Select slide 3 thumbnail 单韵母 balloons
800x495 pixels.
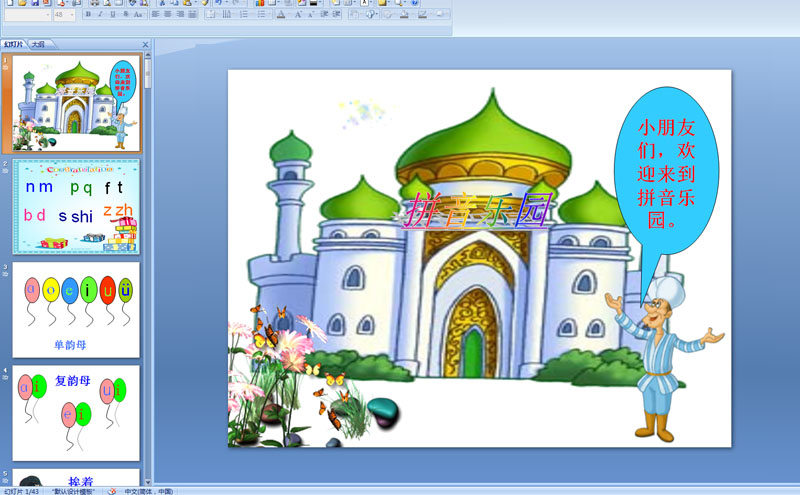click(x=76, y=310)
